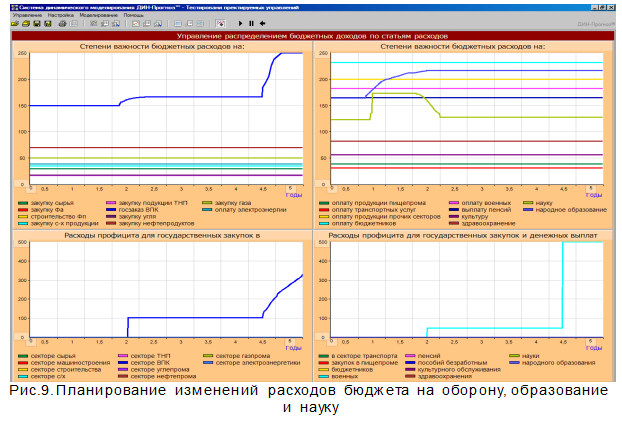This screenshot has width=622, height=423.
Task: Click the dark red 'Управление распределением' header bar
Action: click(x=310, y=35)
